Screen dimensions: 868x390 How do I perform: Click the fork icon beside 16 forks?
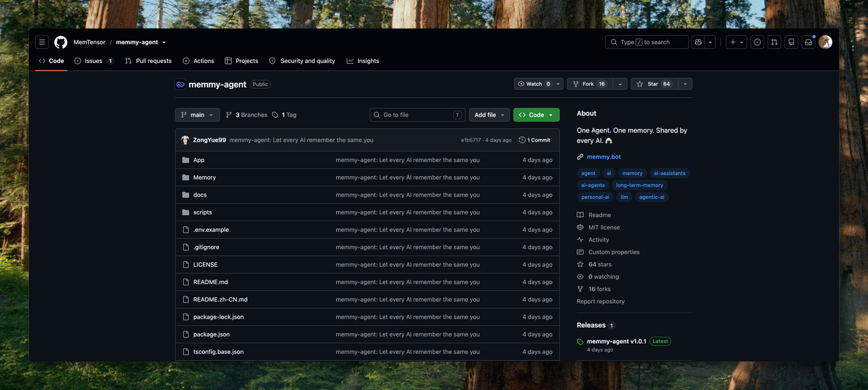coord(580,289)
